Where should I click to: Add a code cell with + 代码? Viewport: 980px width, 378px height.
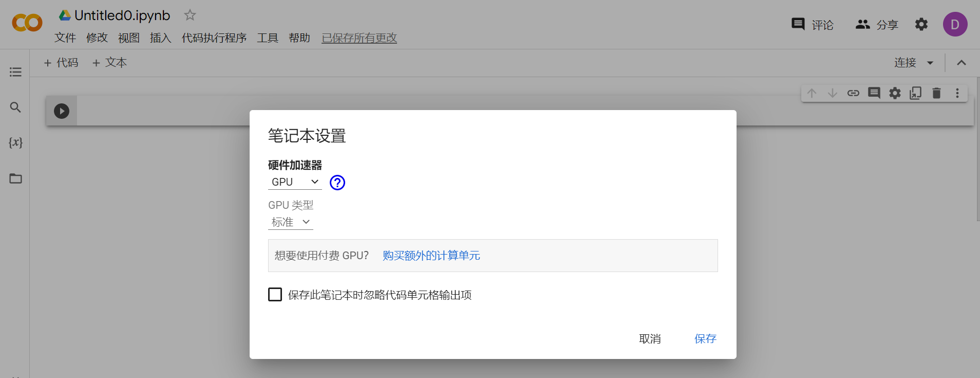[61, 63]
